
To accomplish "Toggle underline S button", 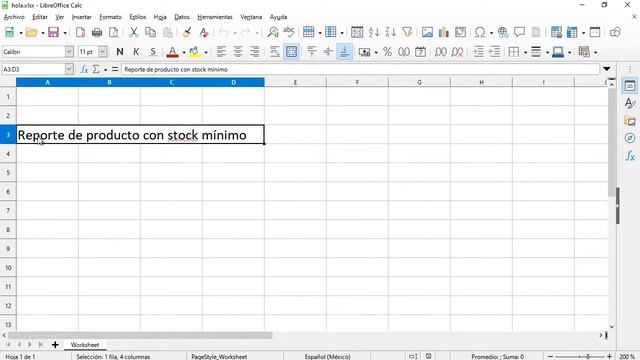I will click(x=153, y=52).
